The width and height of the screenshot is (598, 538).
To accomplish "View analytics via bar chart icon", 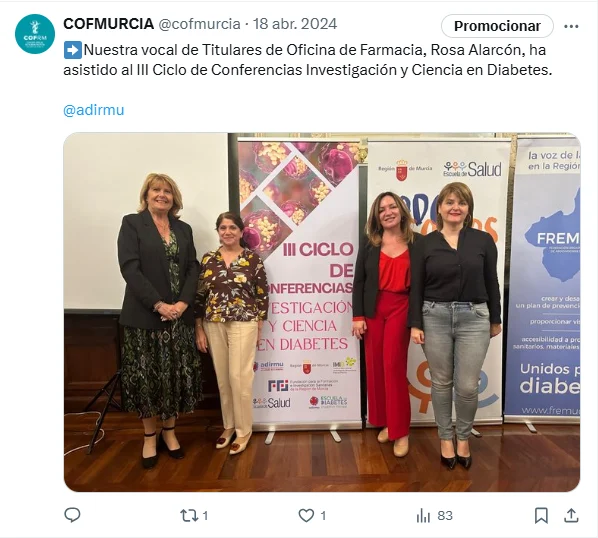I will click(423, 516).
